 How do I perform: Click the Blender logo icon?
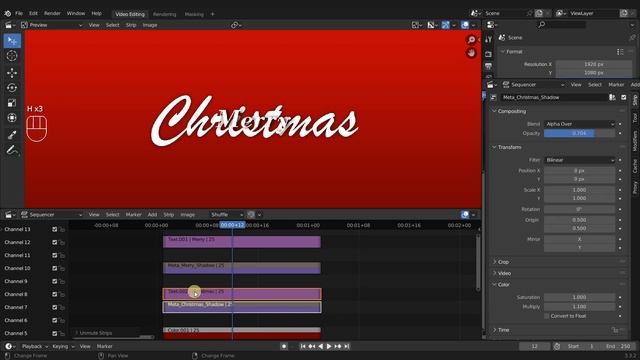click(8, 13)
